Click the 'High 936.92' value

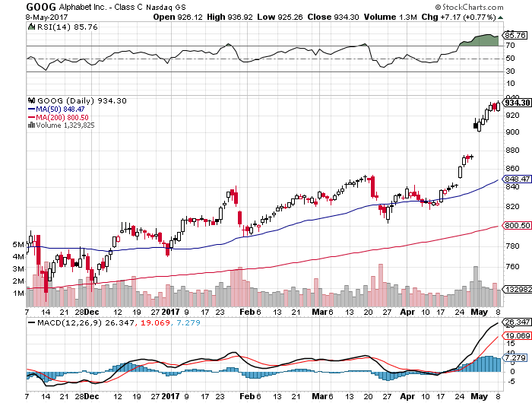point(230,17)
